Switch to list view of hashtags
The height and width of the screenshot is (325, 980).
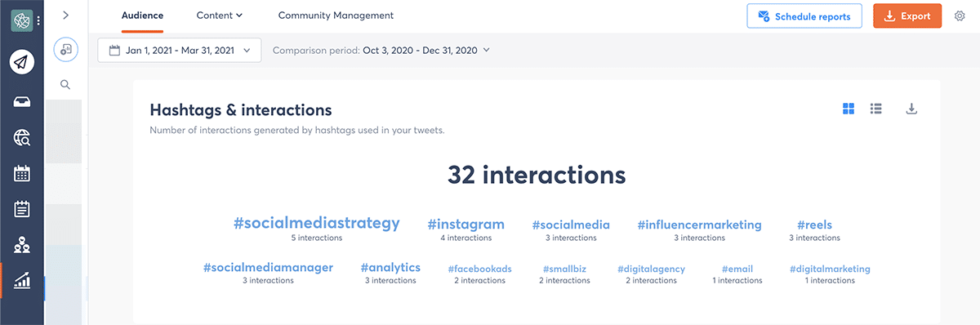876,109
